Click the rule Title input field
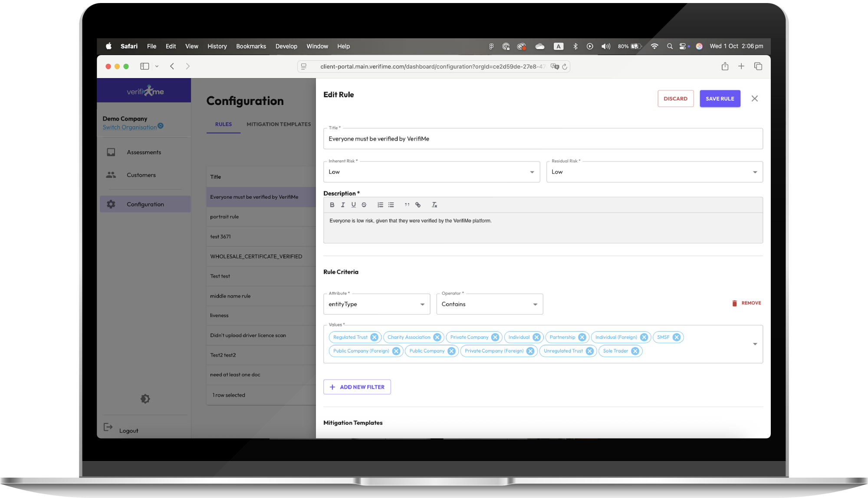 click(542, 139)
